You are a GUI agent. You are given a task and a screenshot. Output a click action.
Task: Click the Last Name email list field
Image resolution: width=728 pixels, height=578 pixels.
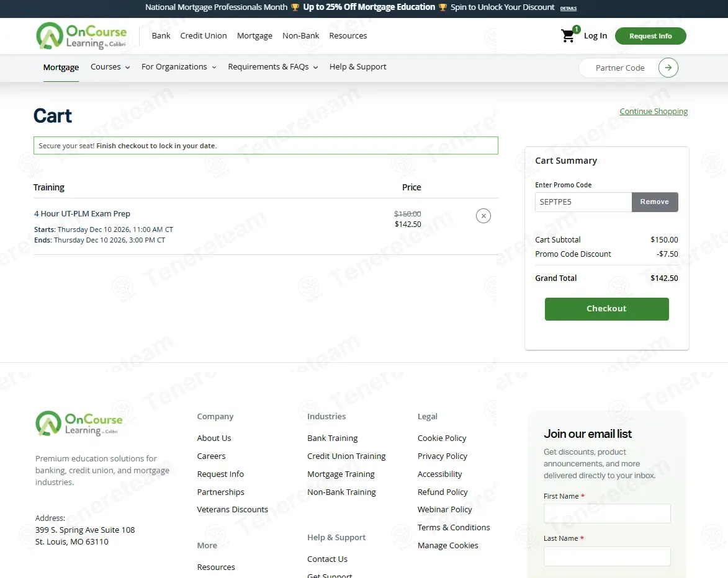[607, 556]
